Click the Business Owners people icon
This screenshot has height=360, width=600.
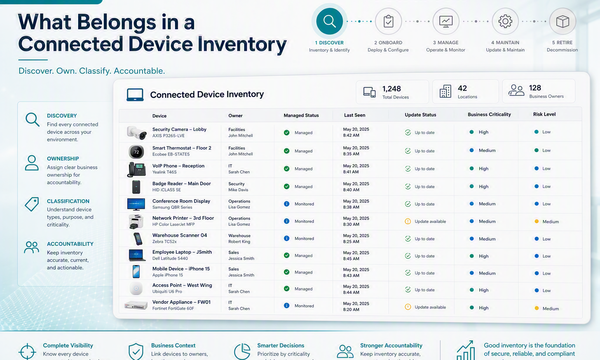[516, 90]
